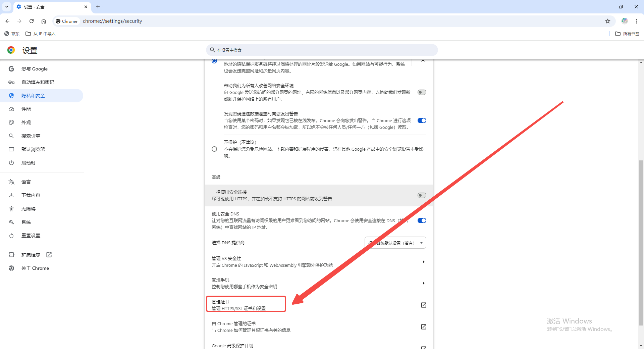The image size is (644, 349).
Task: Open 性能 settings section
Action: tap(42, 109)
